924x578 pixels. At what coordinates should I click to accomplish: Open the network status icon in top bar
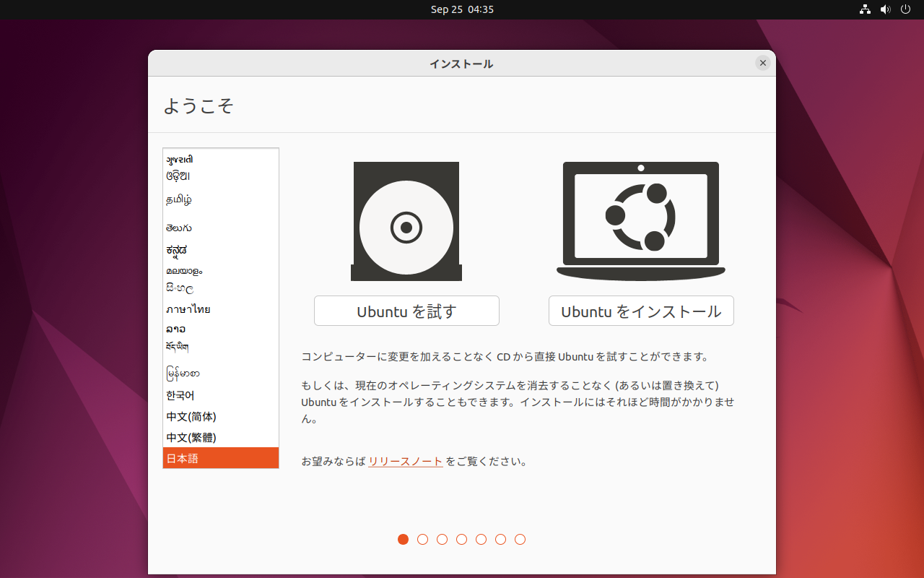pyautogui.click(x=865, y=9)
